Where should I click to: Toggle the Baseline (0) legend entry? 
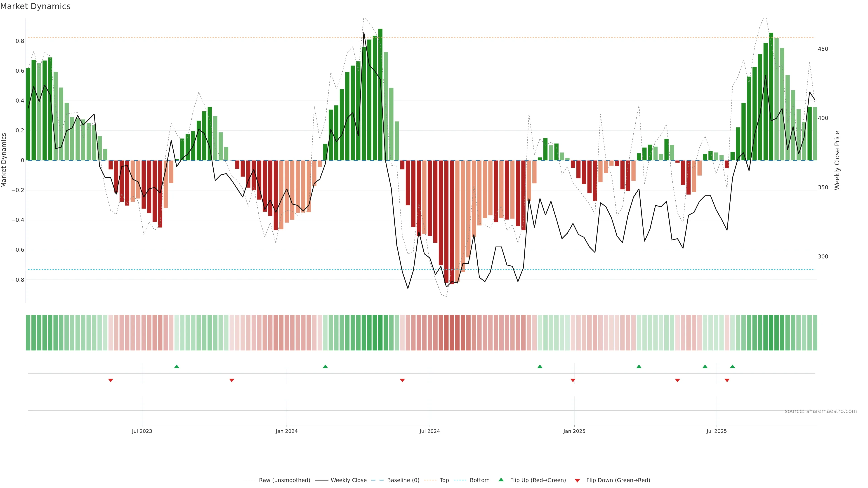tap(403, 480)
